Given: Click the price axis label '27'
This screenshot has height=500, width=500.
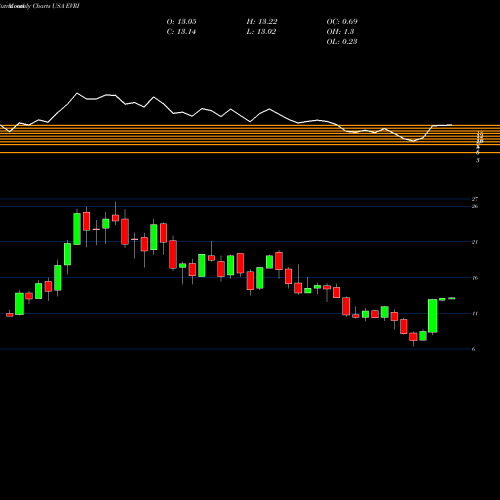Looking at the screenshot, I should point(475,199).
